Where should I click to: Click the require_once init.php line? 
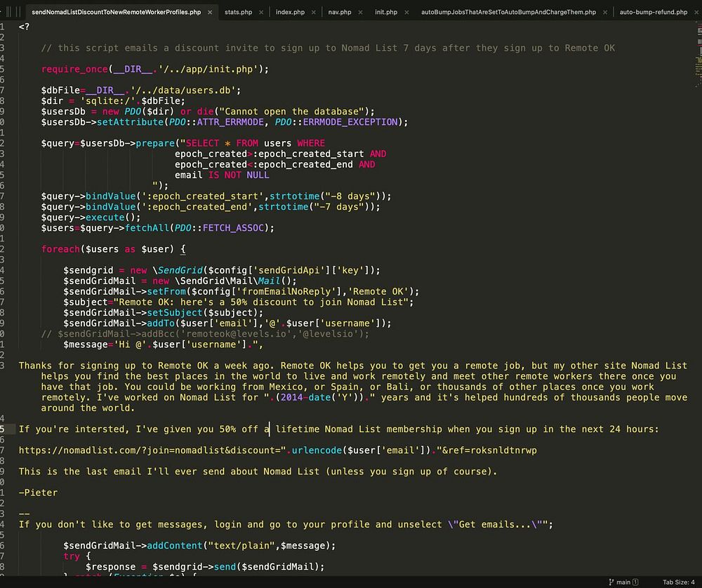[154, 69]
